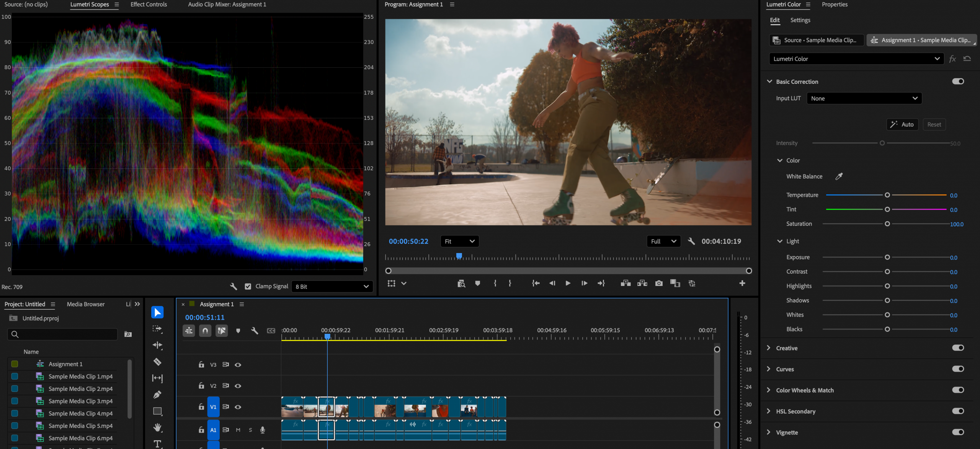Screen dimensions: 980x449
Task: Select the Ripple Edit tool
Action: pyautogui.click(x=157, y=345)
